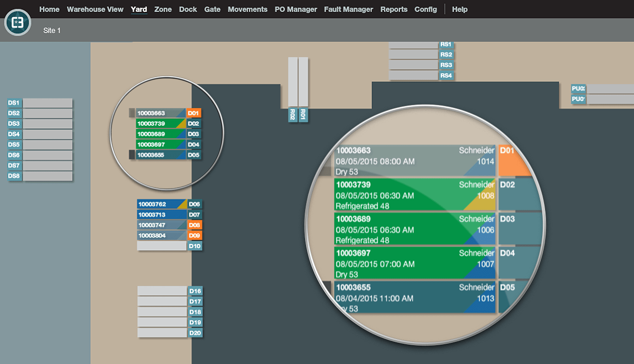This screenshot has width=634, height=364.
Task: Select the Site 1 label
Action: point(52,30)
